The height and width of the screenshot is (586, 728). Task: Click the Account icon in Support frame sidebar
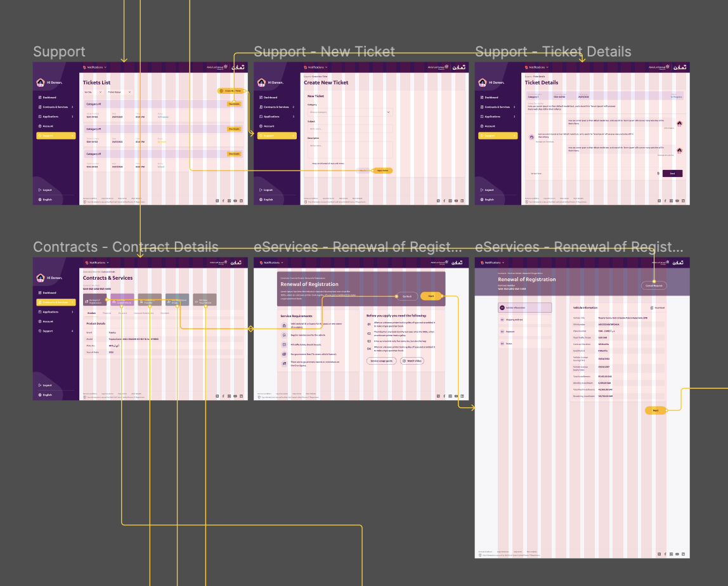click(x=40, y=126)
